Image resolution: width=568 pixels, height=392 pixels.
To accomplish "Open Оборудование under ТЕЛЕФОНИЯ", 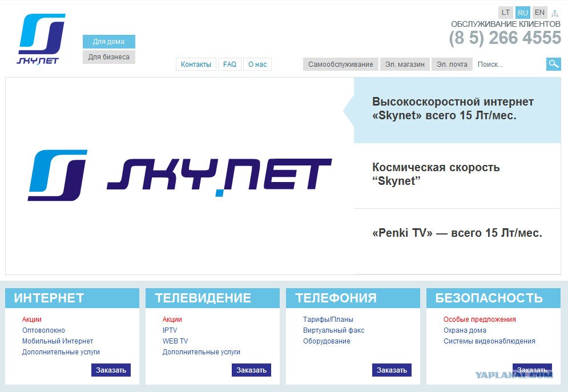I will 327,341.
